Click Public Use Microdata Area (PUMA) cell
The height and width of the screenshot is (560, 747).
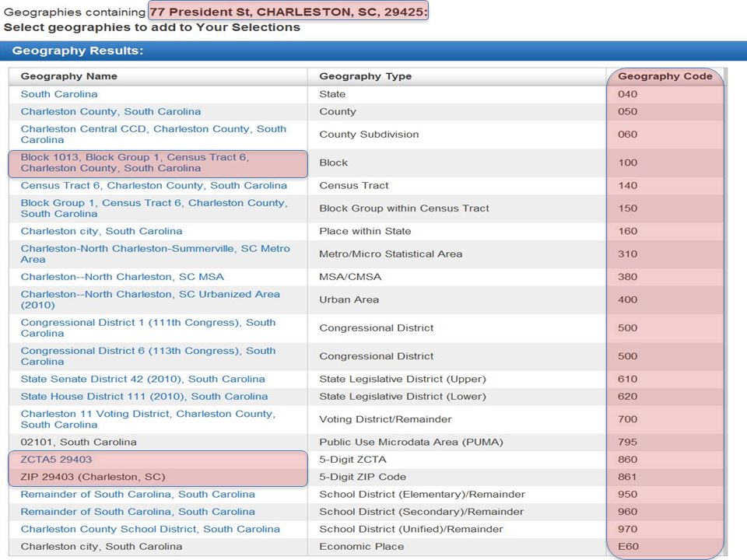click(x=411, y=443)
